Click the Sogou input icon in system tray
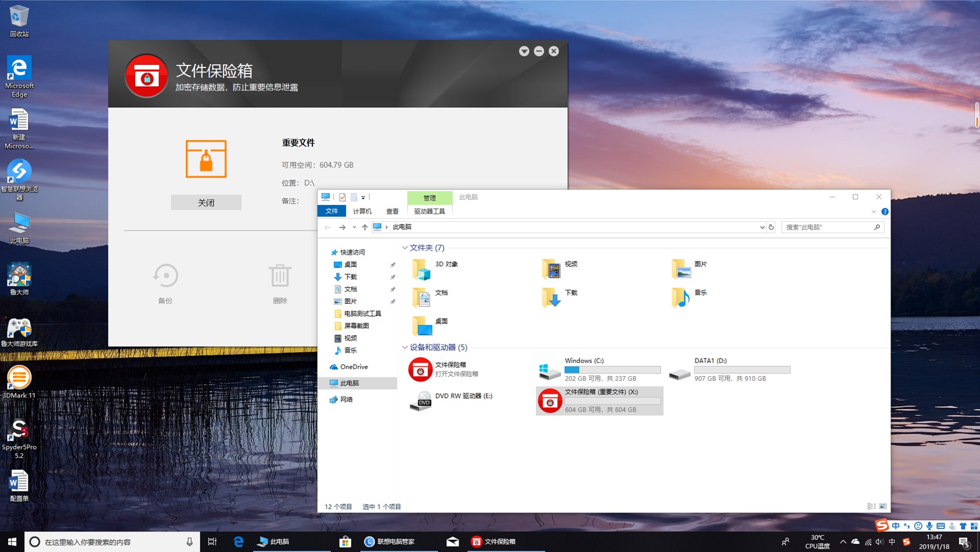 [906, 541]
